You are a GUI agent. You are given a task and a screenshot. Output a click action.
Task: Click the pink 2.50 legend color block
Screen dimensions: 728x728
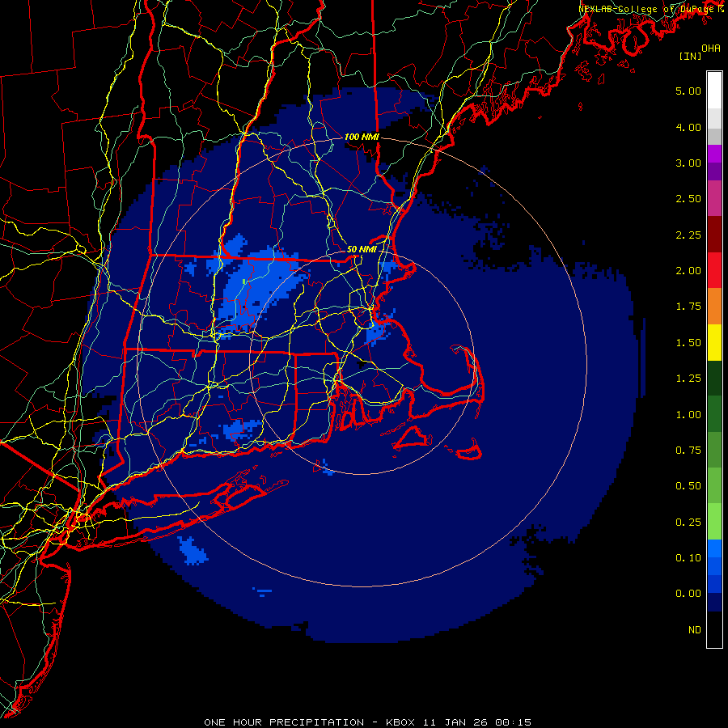(714, 198)
